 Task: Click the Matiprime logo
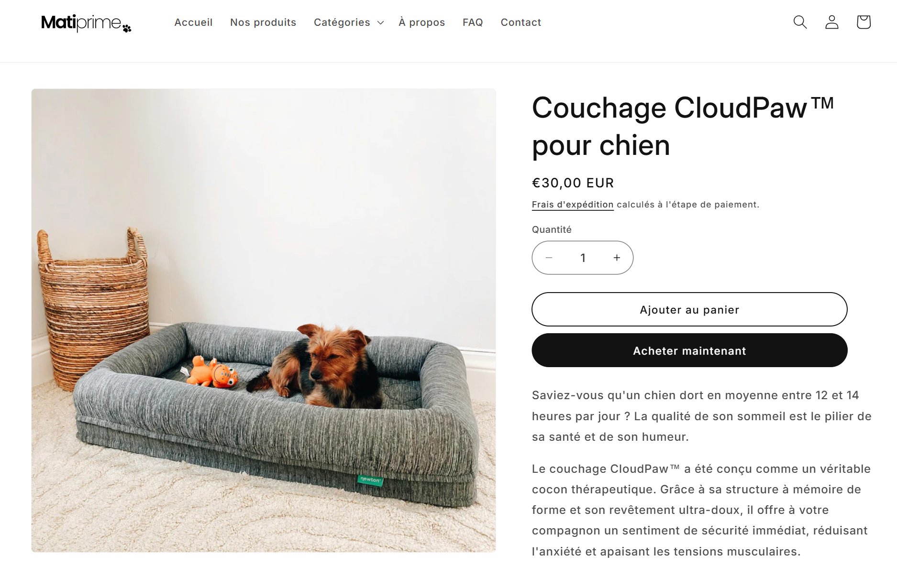[86, 22]
